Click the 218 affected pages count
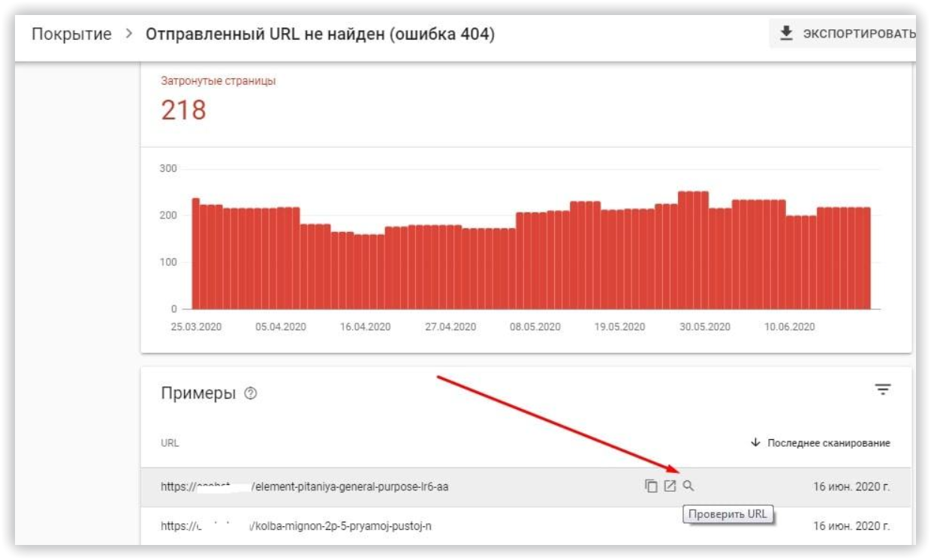This screenshot has width=931, height=560. (183, 110)
